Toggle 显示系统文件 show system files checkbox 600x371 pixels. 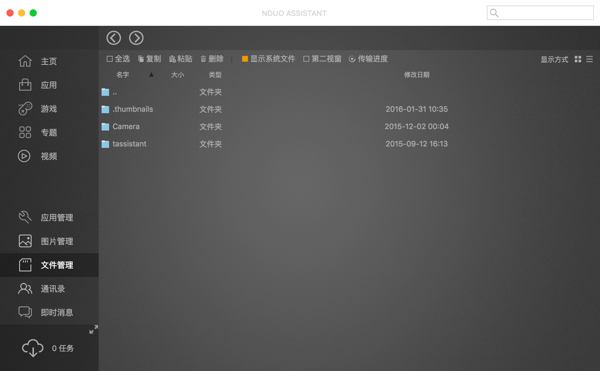pyautogui.click(x=245, y=59)
